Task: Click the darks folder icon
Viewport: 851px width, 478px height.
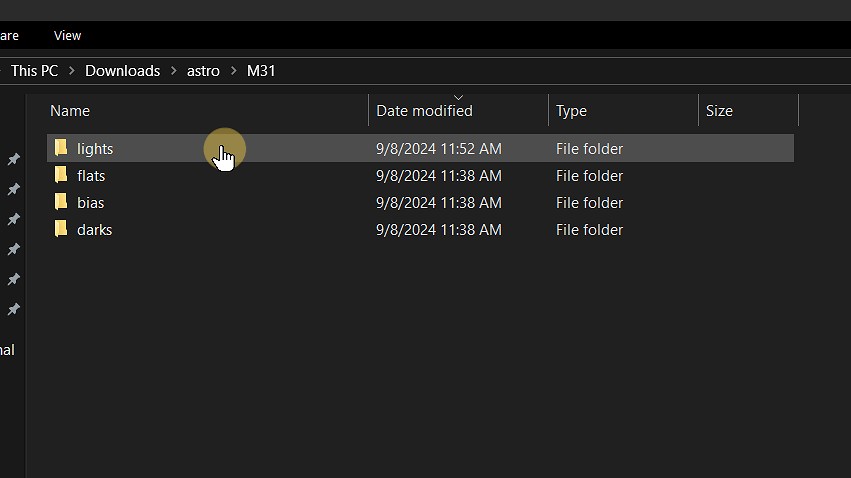Action: tap(61, 229)
